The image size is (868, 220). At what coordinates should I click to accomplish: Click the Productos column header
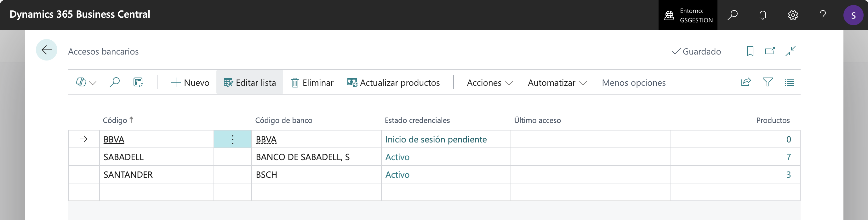[773, 120]
